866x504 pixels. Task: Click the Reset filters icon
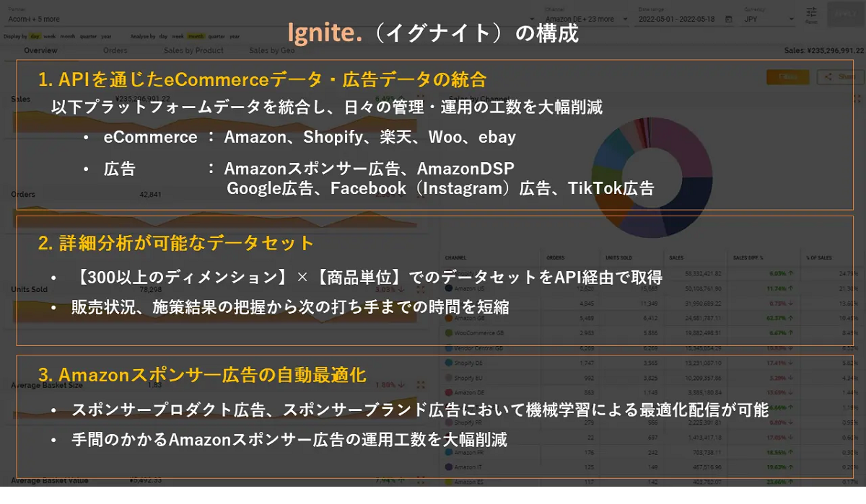[x=812, y=14]
